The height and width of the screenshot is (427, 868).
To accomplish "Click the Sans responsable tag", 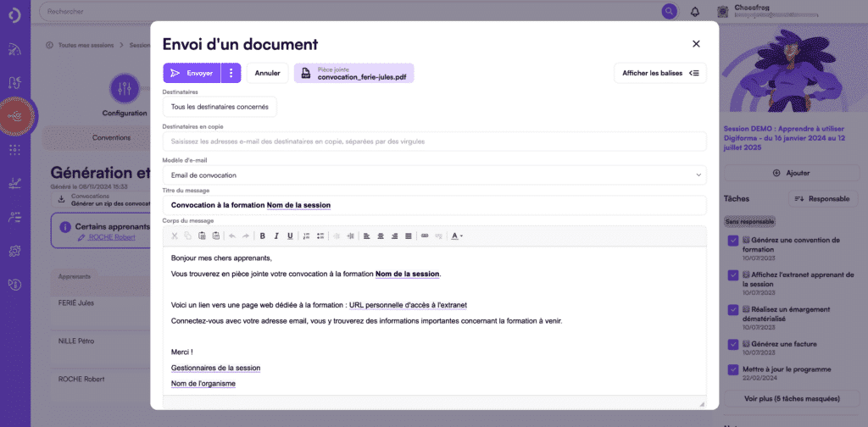I will [750, 221].
